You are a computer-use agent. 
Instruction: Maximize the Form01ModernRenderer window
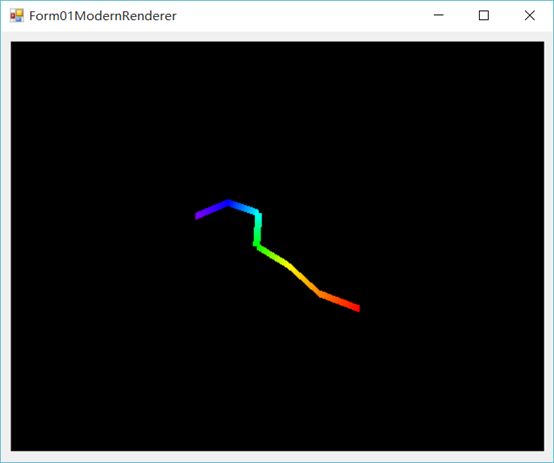click(x=484, y=15)
